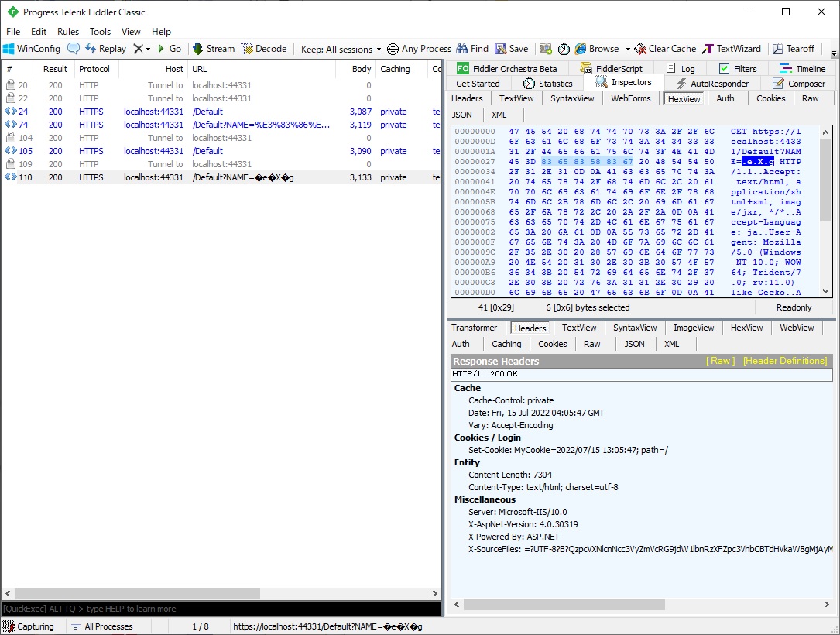Open the Help menu
Screen dimensions: 840x635
click(161, 32)
